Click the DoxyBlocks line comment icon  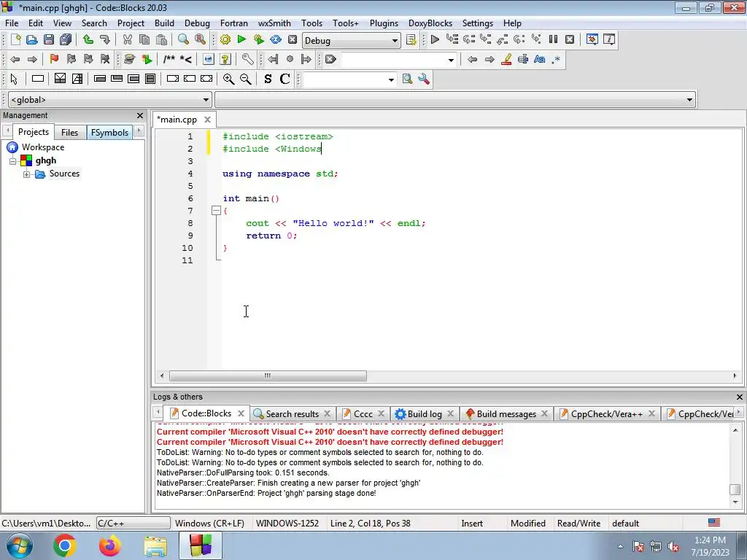point(186,59)
